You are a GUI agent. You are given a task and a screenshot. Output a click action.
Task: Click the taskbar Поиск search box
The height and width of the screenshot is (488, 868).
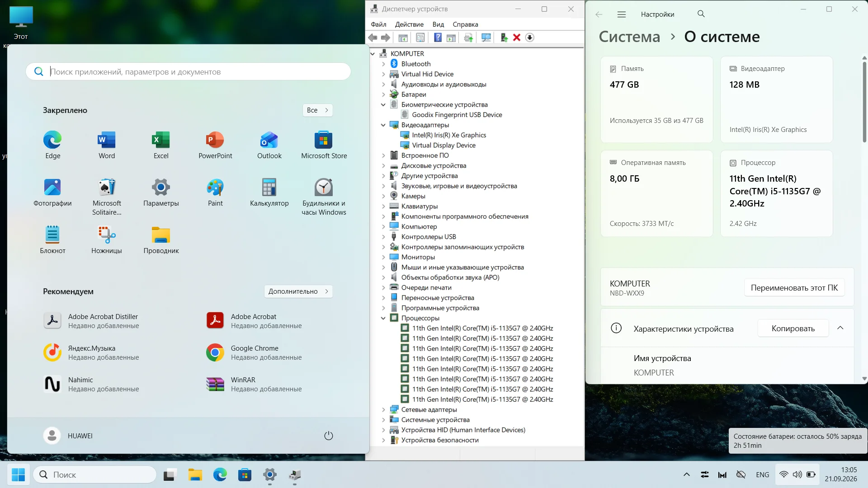point(95,474)
